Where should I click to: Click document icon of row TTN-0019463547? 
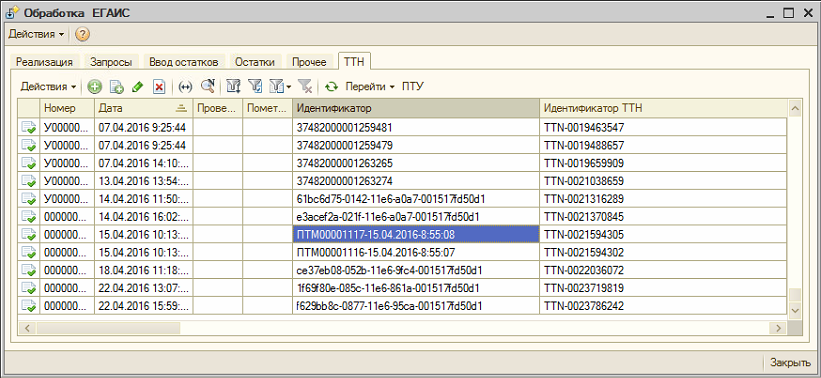28,127
